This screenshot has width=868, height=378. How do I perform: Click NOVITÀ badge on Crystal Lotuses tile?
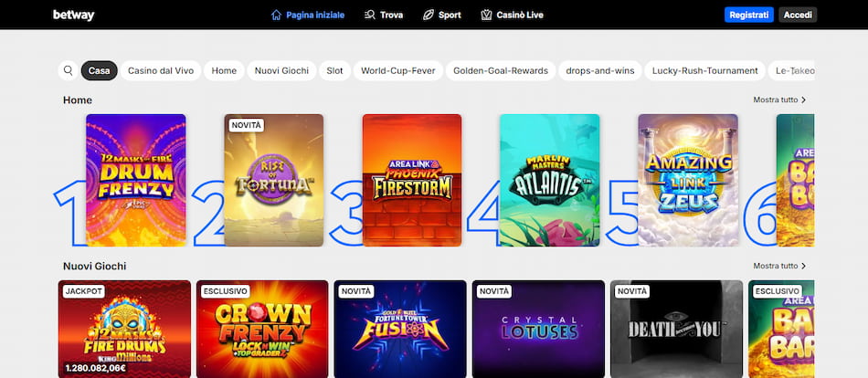(493, 291)
